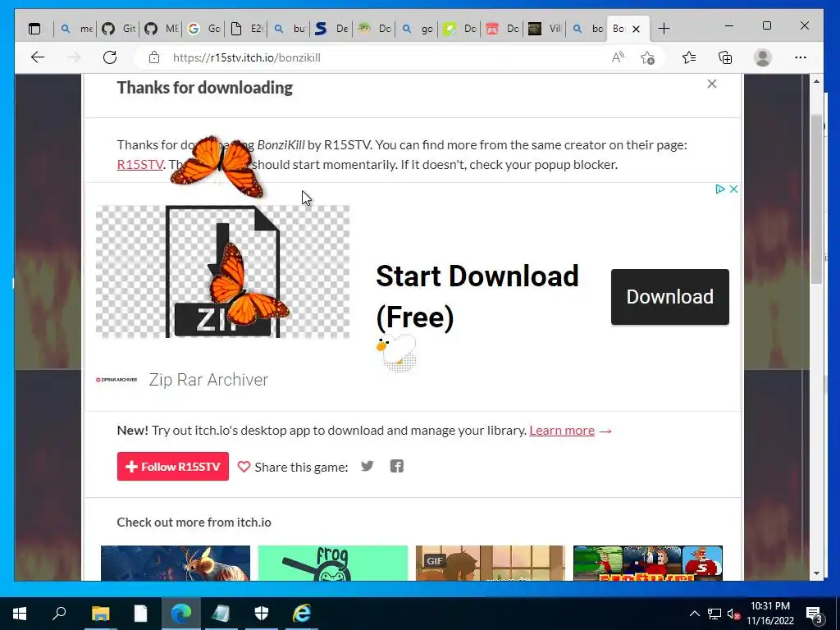Go back to the previous page

(x=38, y=57)
